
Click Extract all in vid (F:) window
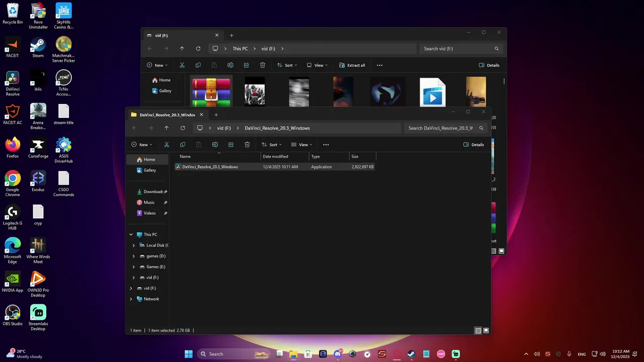(352, 65)
